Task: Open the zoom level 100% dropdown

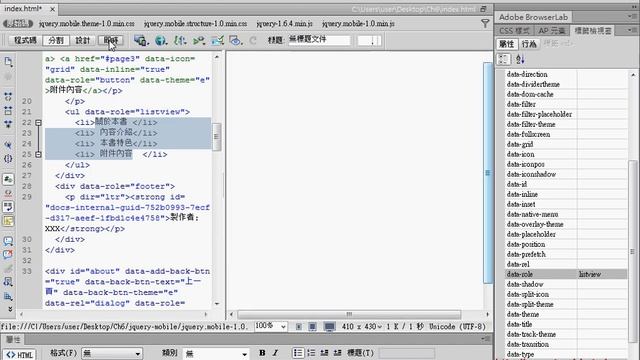Action: click(x=271, y=326)
